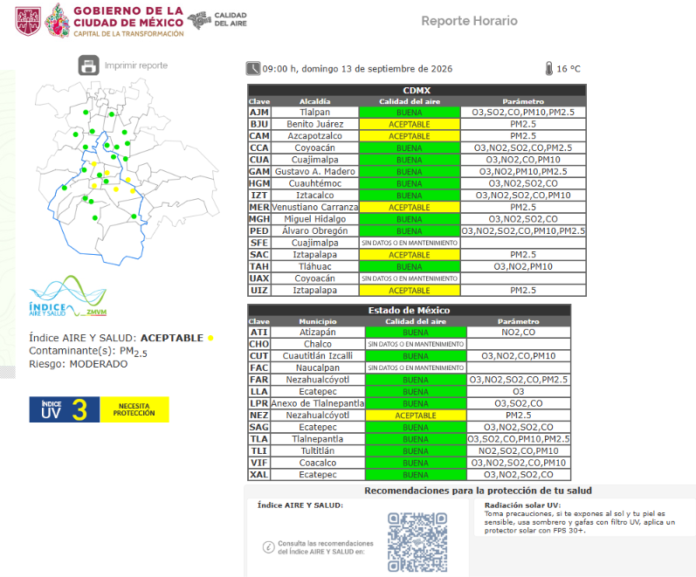Click the yellow Necesita Protección UV banner
The width and height of the screenshot is (696, 577).
pyautogui.click(x=134, y=409)
